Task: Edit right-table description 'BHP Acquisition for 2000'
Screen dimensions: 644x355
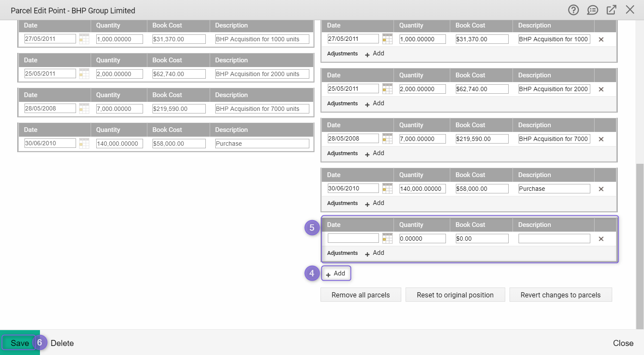Action: (x=554, y=89)
